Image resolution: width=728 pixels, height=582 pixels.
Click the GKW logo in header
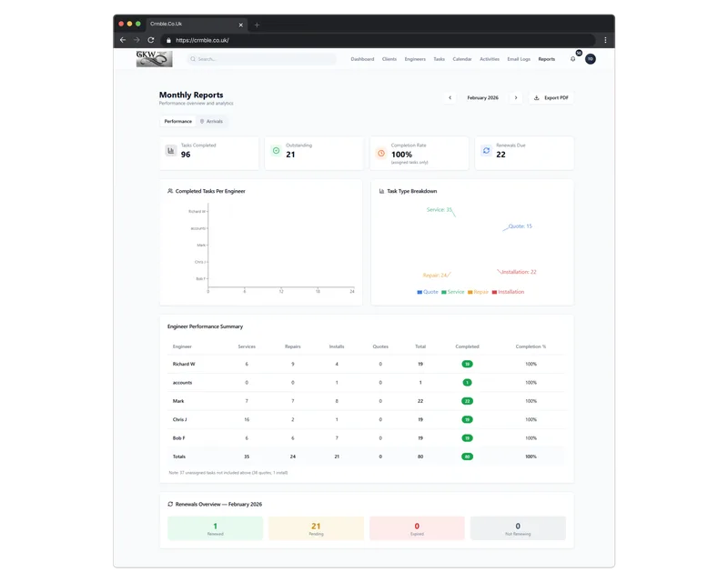[x=153, y=59]
